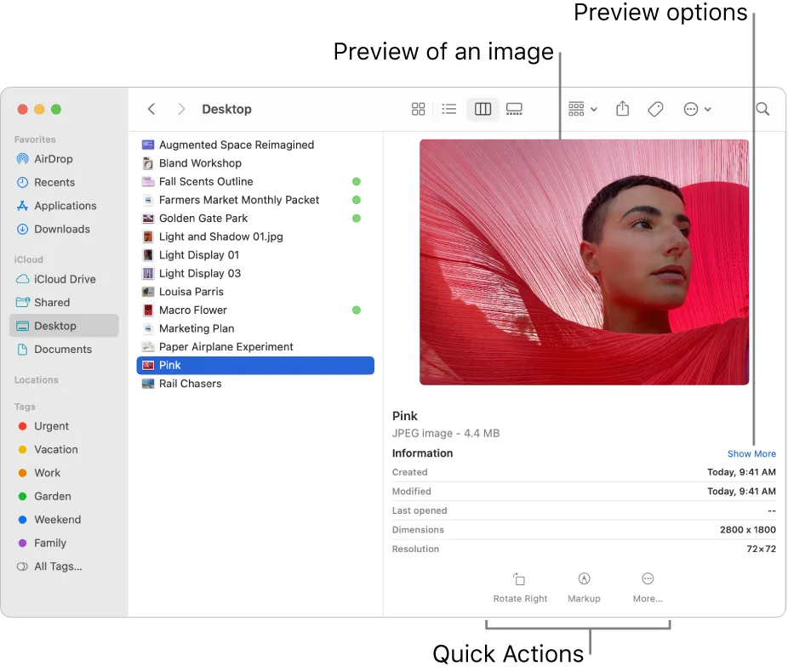Open Documents in sidebar

point(65,349)
